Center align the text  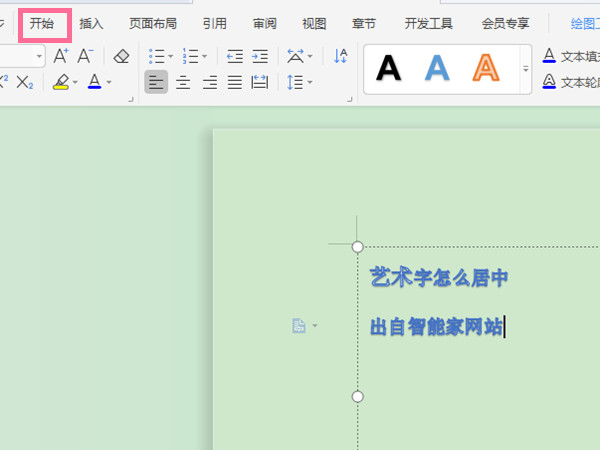pyautogui.click(x=183, y=83)
